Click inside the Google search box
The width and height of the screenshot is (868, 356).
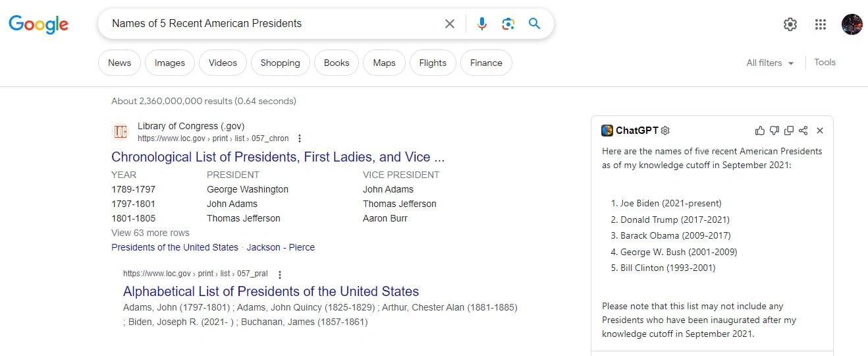click(270, 24)
